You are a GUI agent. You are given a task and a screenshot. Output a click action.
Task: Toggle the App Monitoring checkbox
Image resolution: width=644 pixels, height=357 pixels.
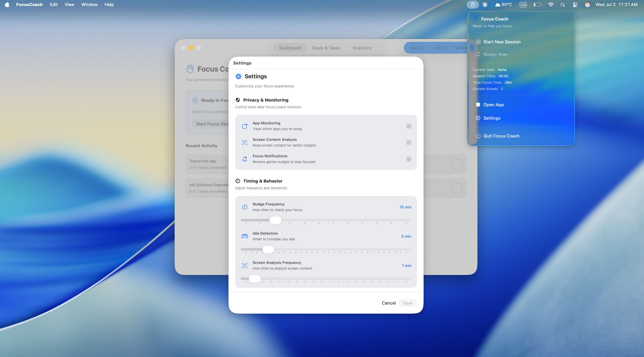[408, 126]
